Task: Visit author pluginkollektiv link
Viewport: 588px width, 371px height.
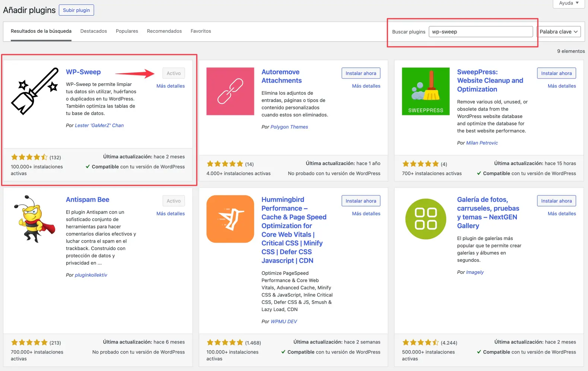Action: [91, 275]
